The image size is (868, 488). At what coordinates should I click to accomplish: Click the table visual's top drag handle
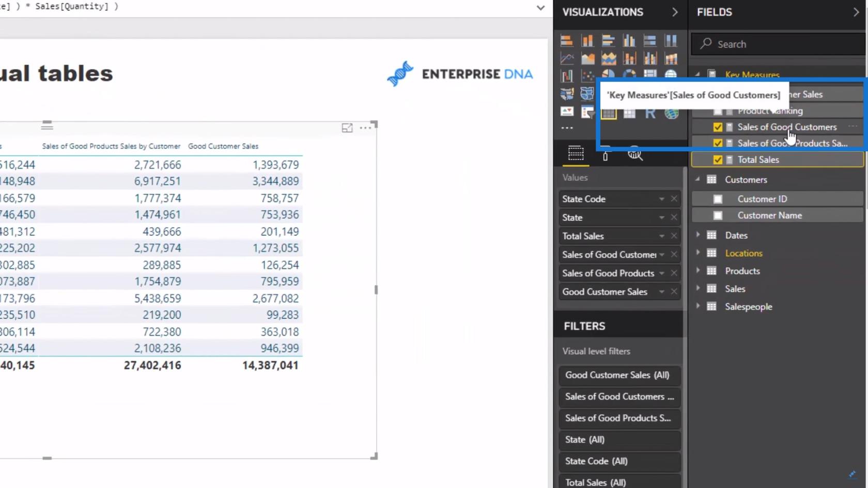tap(47, 125)
